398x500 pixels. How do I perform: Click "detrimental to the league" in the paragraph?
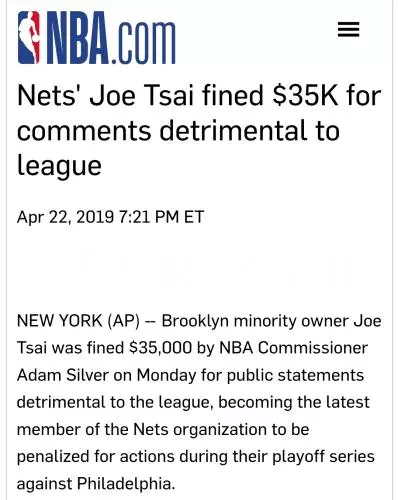click(x=115, y=403)
